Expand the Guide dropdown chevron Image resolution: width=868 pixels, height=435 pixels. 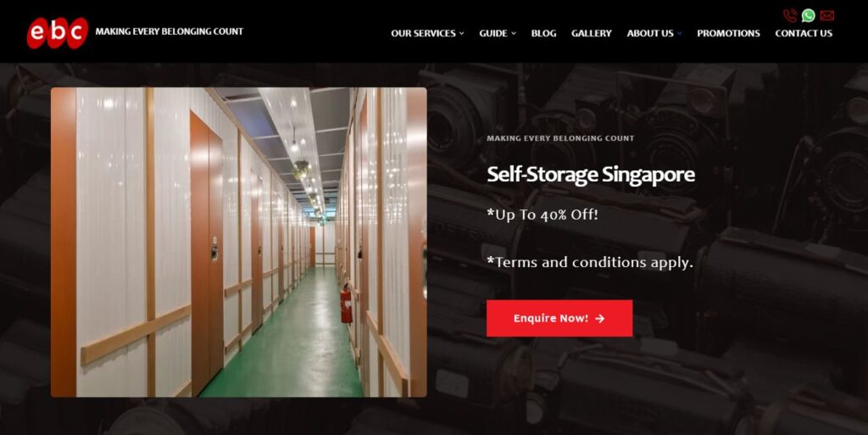513,33
